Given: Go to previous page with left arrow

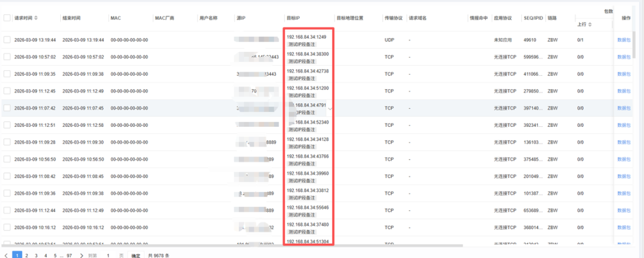Looking at the screenshot, I should (x=6, y=255).
